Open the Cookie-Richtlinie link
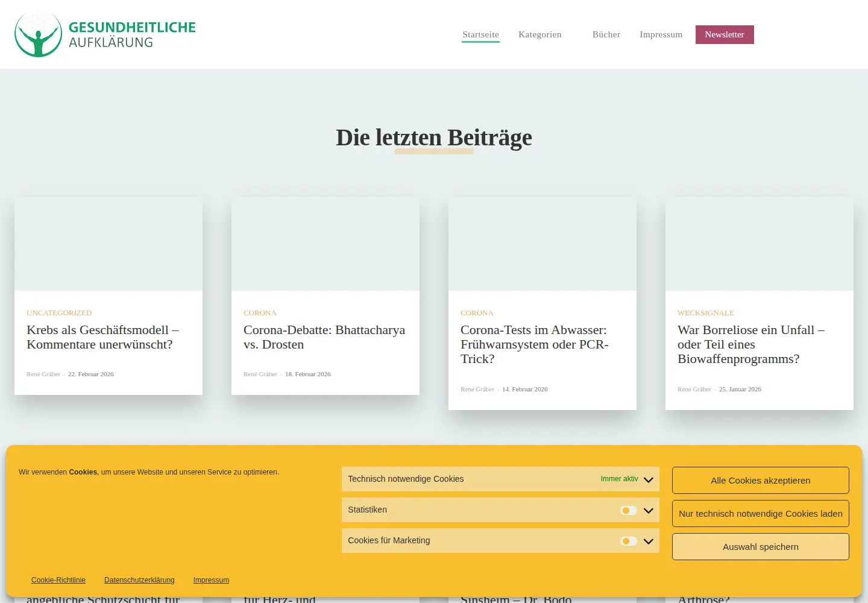This screenshot has height=603, width=868. point(58,580)
